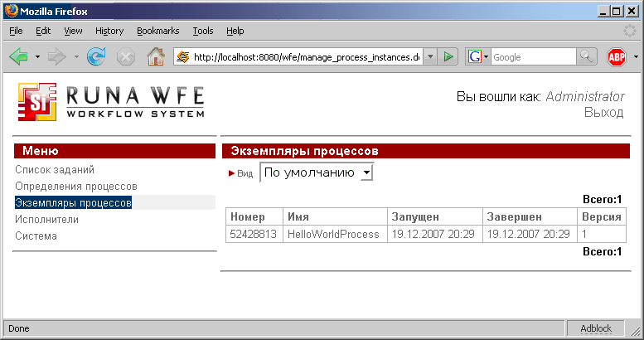644x340 pixels.
Task: Open the Edit menu
Action: (x=43, y=31)
